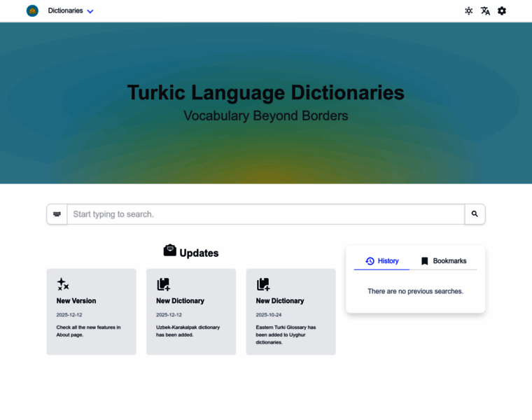
Task: Click the "2025-10-24" date text
Action: point(269,315)
